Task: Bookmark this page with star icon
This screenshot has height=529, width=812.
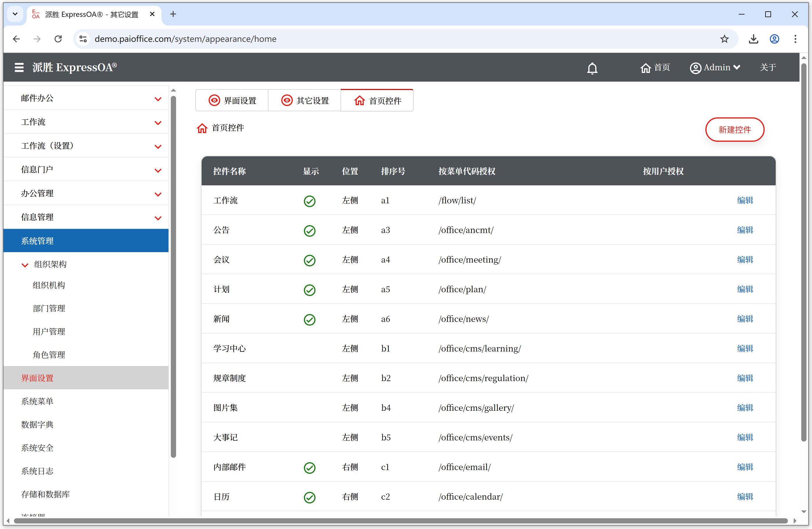Action: pos(724,39)
